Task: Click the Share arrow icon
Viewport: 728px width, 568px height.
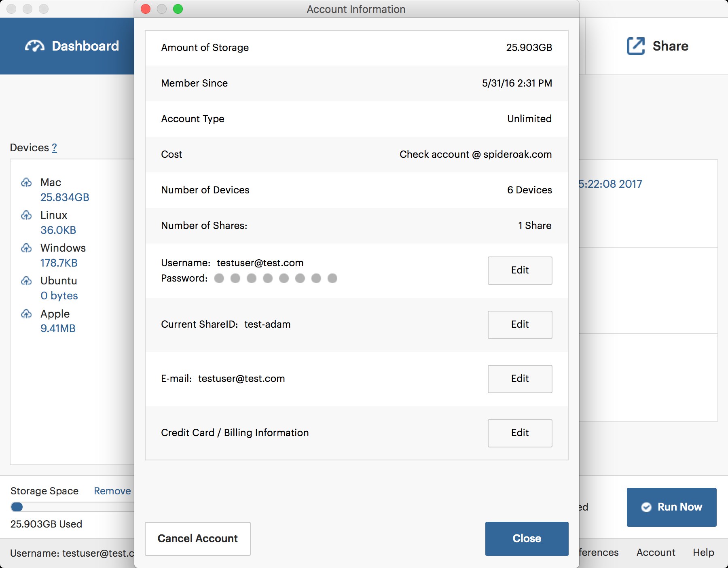Action: pos(635,46)
